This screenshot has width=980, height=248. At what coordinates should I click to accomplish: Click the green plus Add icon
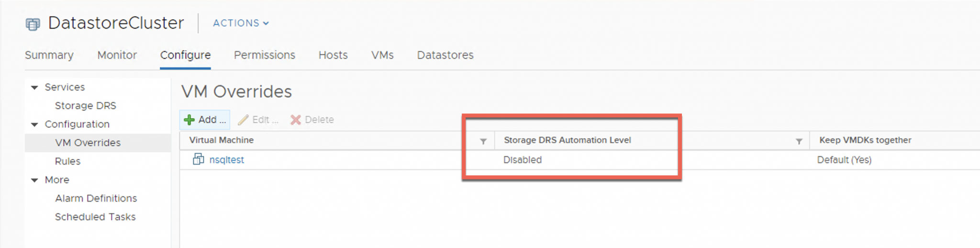189,120
